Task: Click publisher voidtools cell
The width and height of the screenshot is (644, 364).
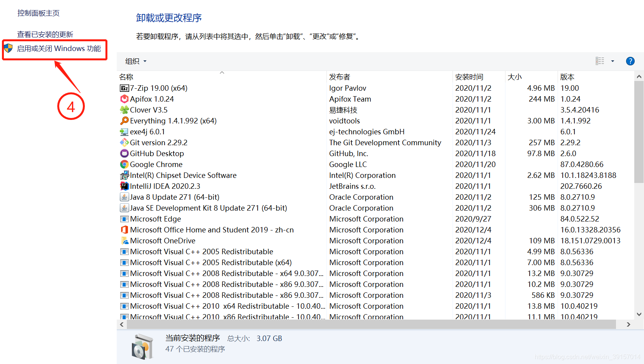Action: click(344, 121)
